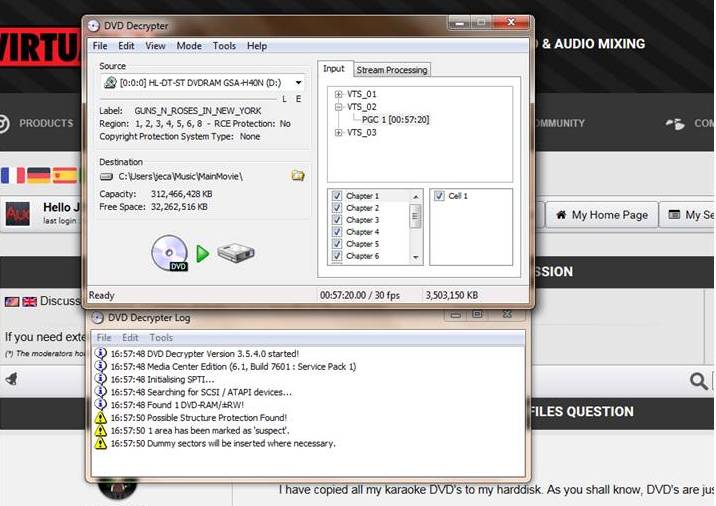Open Edit menu in Log window
716x506 pixels.
click(130, 337)
